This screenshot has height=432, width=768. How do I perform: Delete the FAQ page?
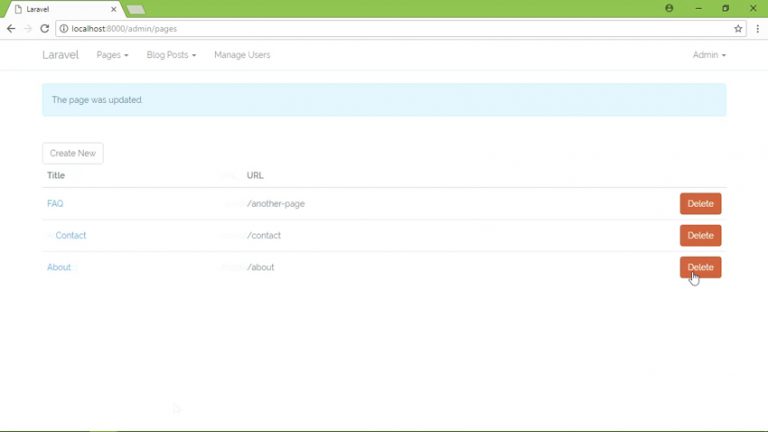pos(700,203)
